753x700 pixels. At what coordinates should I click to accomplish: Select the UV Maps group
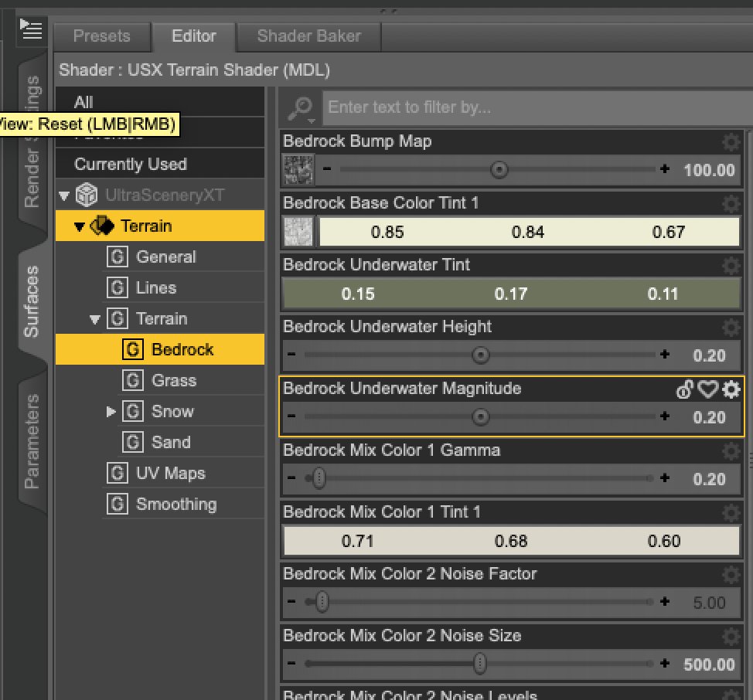(x=171, y=473)
